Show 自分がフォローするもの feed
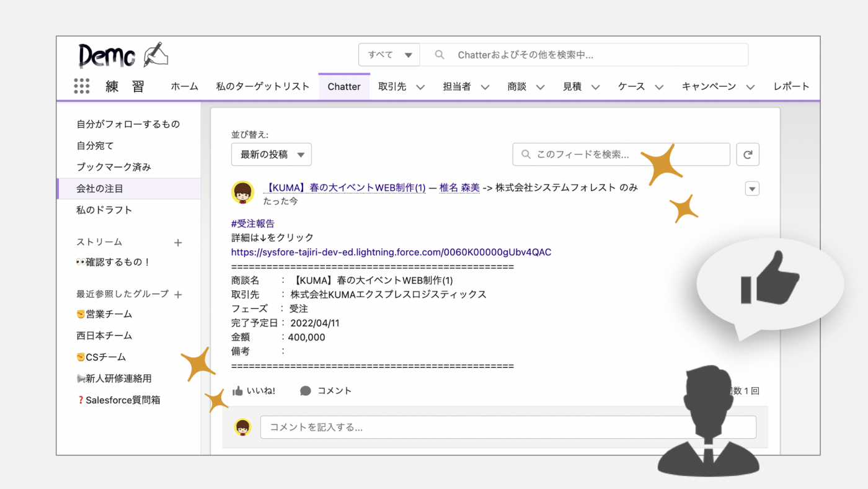The width and height of the screenshot is (868, 489). coord(128,124)
